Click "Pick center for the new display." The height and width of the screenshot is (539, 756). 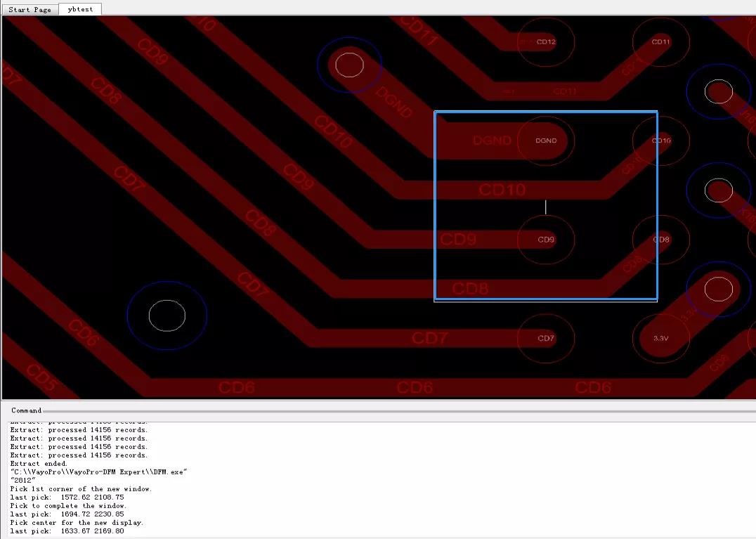[x=77, y=523]
